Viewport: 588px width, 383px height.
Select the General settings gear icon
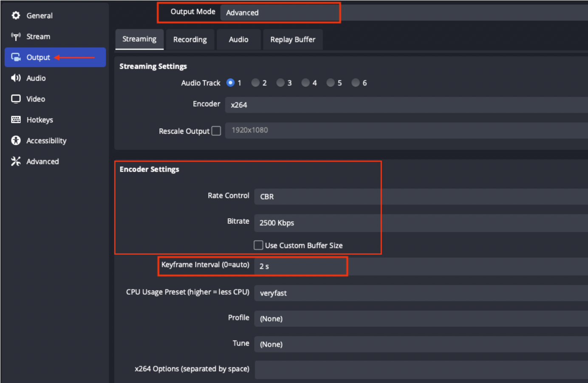pyautogui.click(x=16, y=15)
